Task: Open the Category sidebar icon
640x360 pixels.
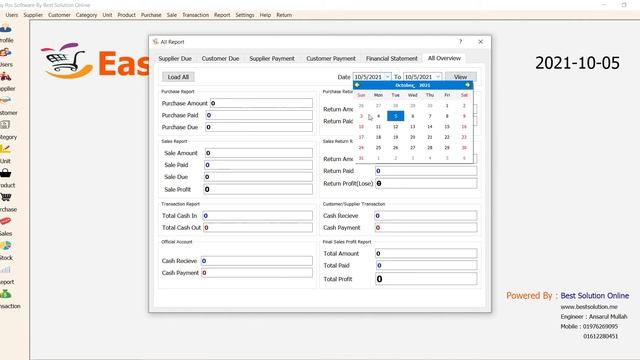Action: pyautogui.click(x=5, y=125)
